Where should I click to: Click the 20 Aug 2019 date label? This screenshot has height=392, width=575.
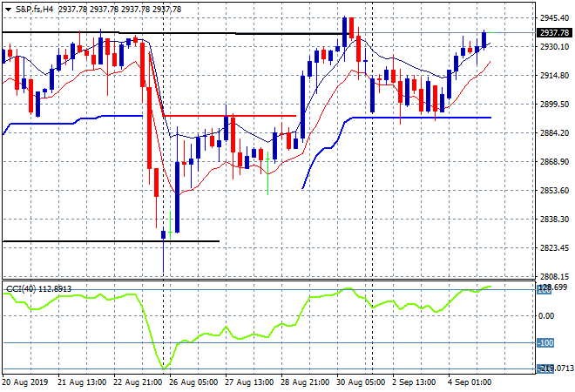tap(25, 382)
